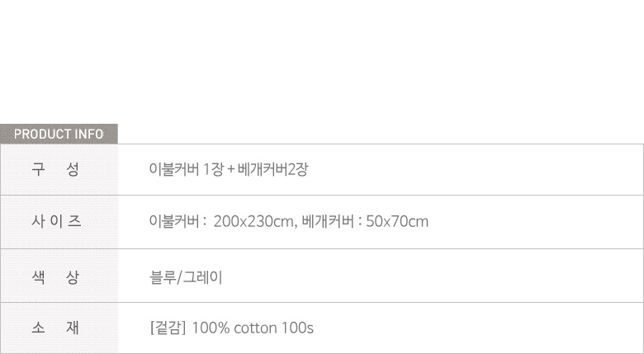
Task: Click the PRODUCT INFO header tab
Action: pos(59,134)
